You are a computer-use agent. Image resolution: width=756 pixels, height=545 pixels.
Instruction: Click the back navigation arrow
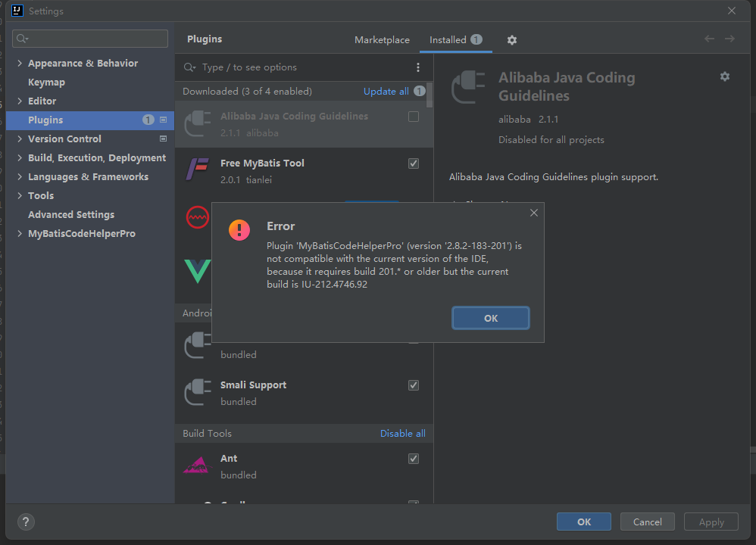[709, 39]
